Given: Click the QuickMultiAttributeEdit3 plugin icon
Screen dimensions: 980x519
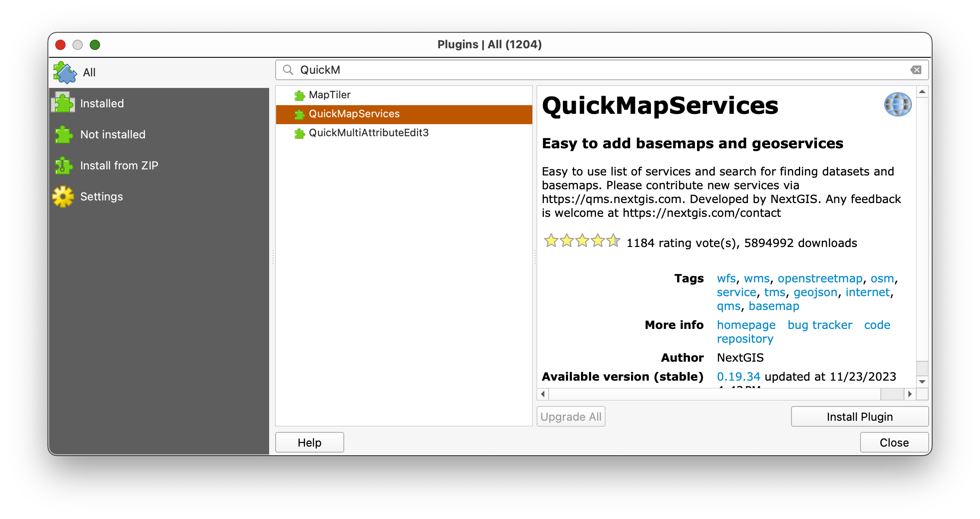Looking at the screenshot, I should tap(299, 133).
